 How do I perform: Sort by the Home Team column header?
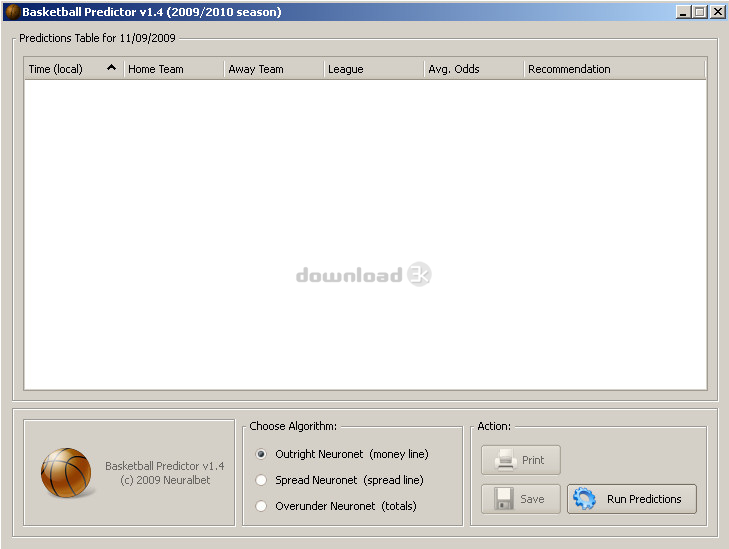pos(173,69)
